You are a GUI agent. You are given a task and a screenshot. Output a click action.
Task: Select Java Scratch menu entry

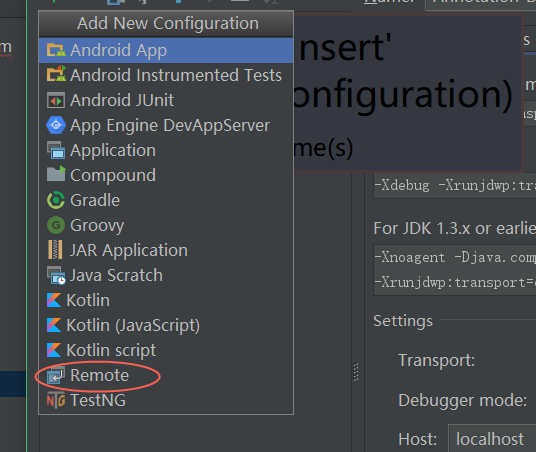(166, 275)
